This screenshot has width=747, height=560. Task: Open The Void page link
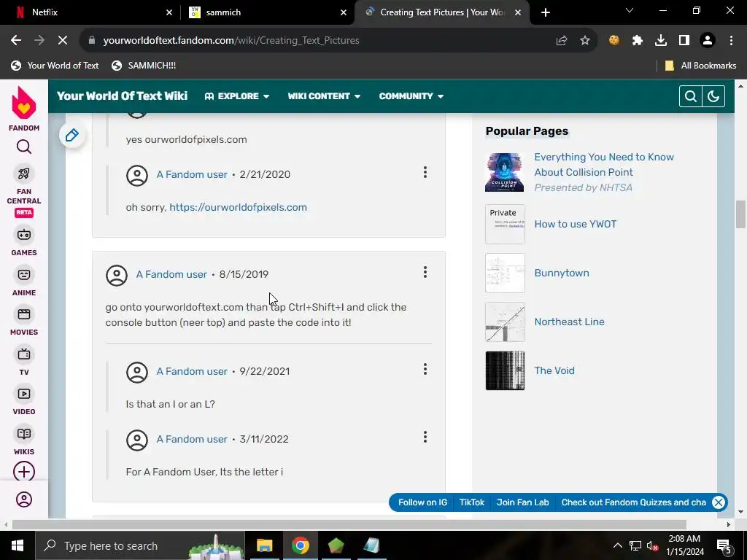click(554, 370)
